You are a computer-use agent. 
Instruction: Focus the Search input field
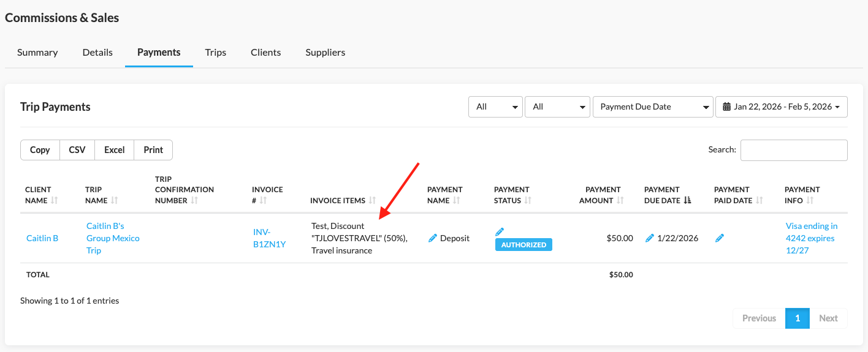(x=793, y=150)
